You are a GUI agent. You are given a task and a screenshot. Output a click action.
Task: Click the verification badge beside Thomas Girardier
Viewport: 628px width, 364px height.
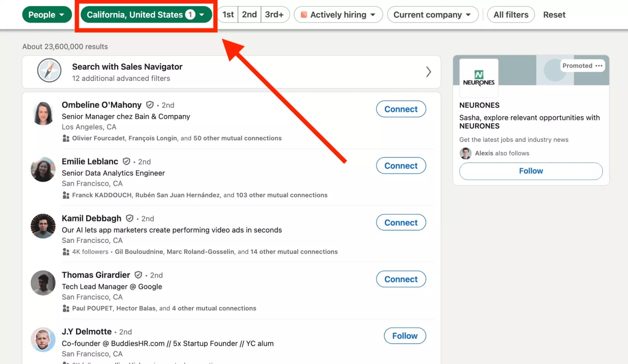tap(138, 275)
